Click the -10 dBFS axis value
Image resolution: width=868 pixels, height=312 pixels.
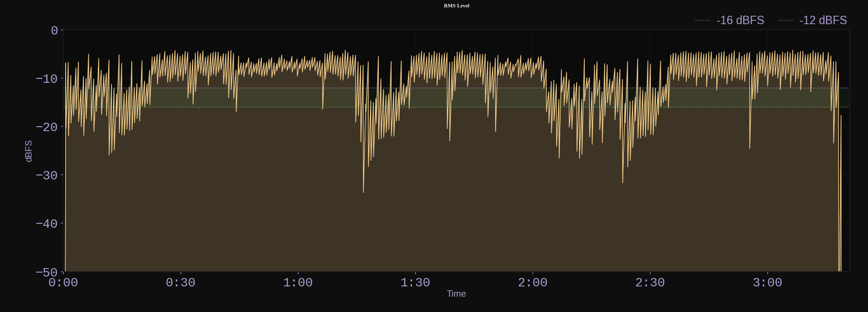(x=47, y=79)
